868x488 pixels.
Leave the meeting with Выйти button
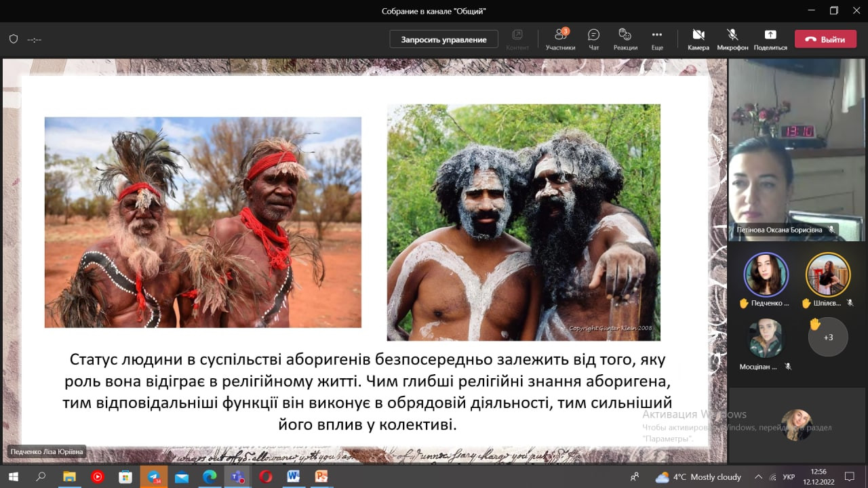[x=825, y=39]
